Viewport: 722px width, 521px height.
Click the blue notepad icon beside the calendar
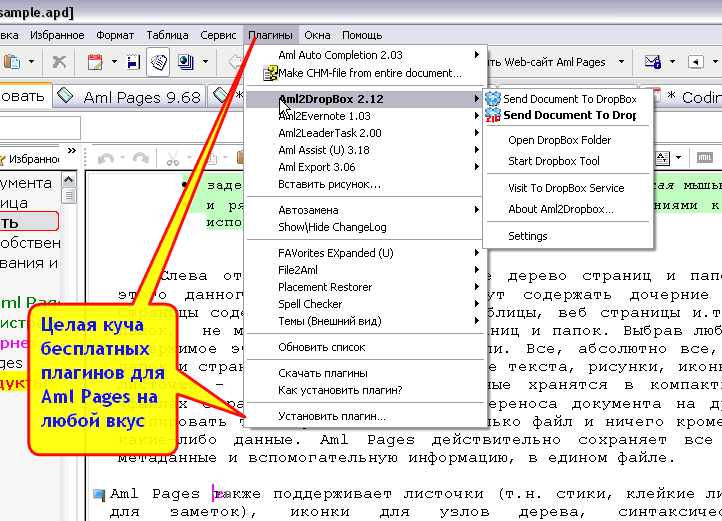(x=133, y=61)
